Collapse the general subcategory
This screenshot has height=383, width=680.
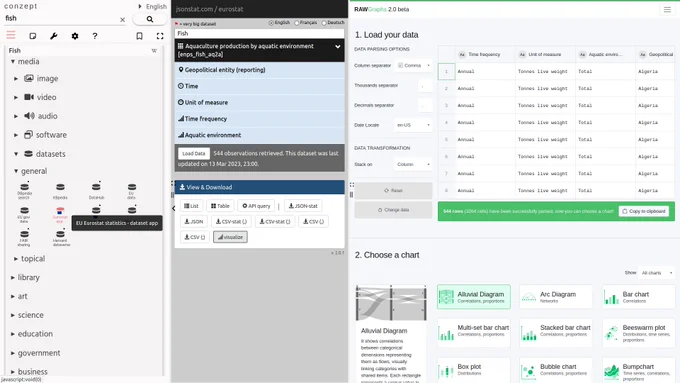click(x=16, y=171)
